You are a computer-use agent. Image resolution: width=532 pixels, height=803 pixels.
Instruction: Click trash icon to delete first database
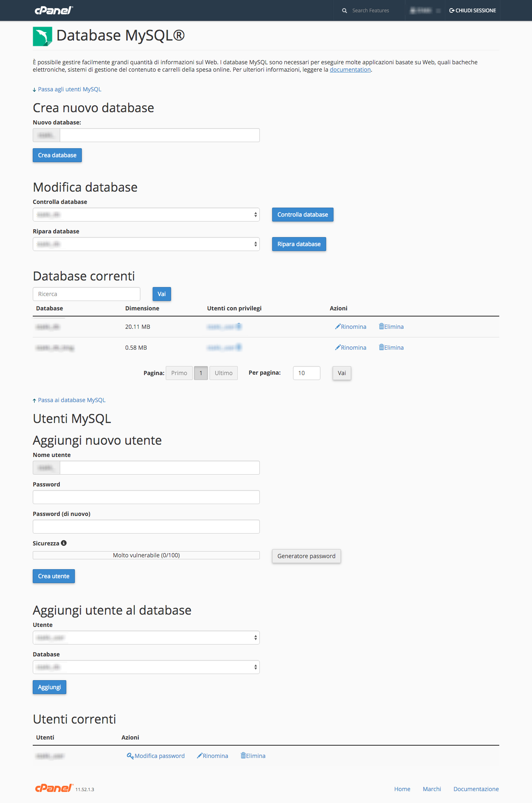pyautogui.click(x=381, y=326)
